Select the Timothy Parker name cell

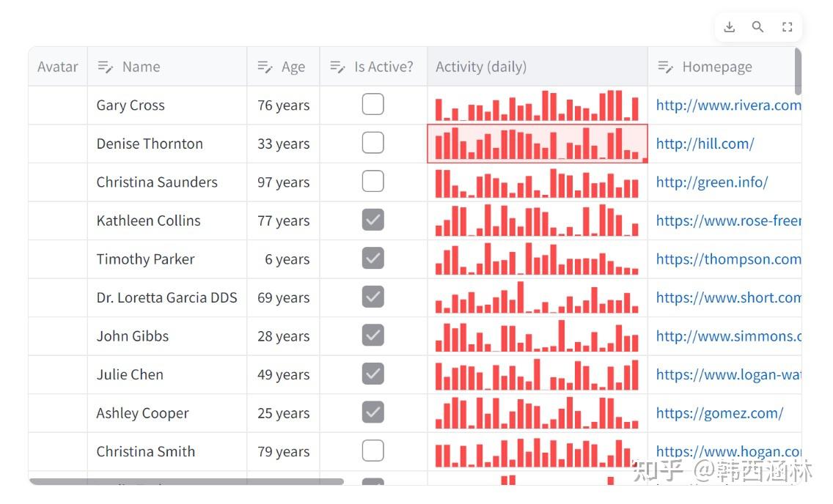pyautogui.click(x=146, y=259)
